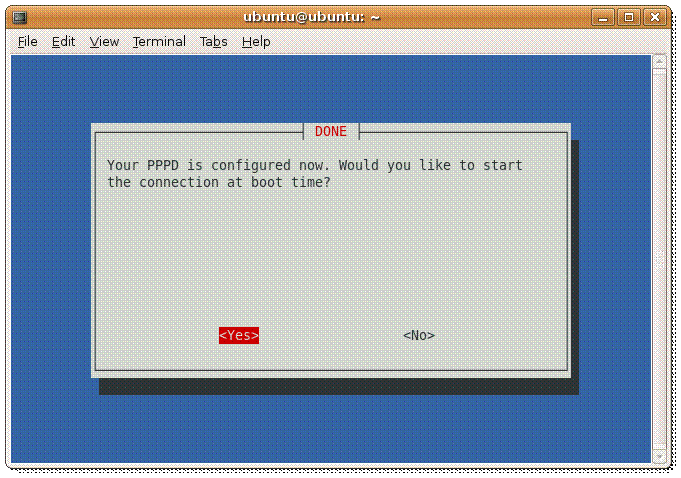Minimize the ubuntu@ubuntu terminal window
Image resolution: width=681 pixels, height=478 pixels.
point(603,17)
